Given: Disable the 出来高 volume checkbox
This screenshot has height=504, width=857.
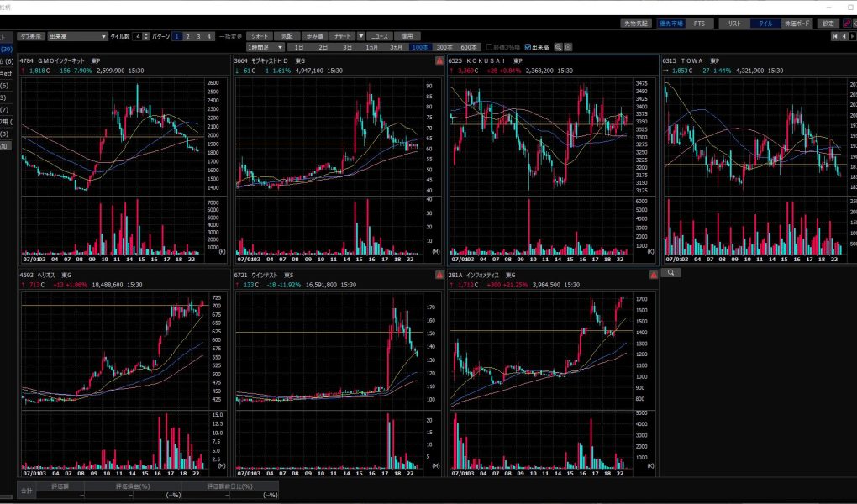Looking at the screenshot, I should (526, 47).
